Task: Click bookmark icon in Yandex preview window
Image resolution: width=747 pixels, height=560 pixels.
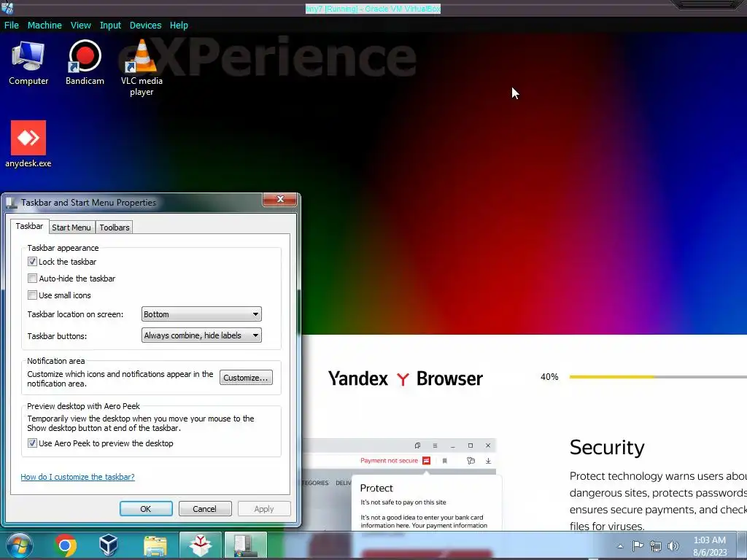Action: pos(444,461)
